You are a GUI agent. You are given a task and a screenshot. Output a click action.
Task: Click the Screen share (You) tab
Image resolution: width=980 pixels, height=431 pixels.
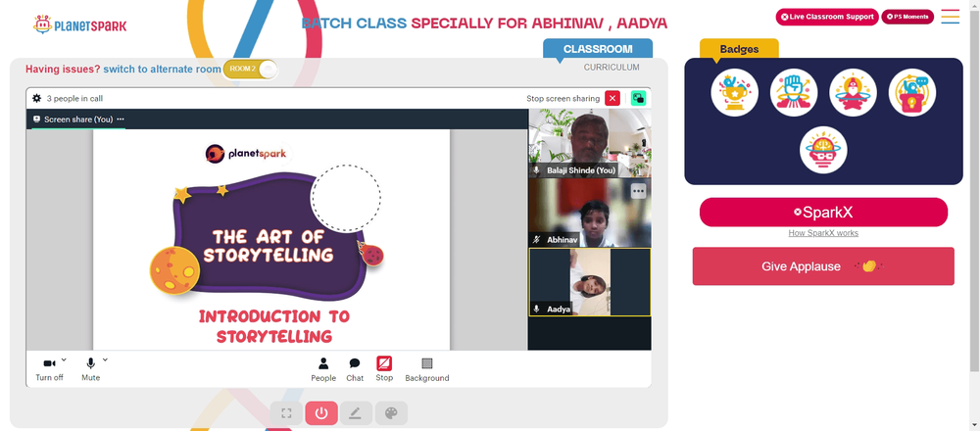tap(78, 119)
